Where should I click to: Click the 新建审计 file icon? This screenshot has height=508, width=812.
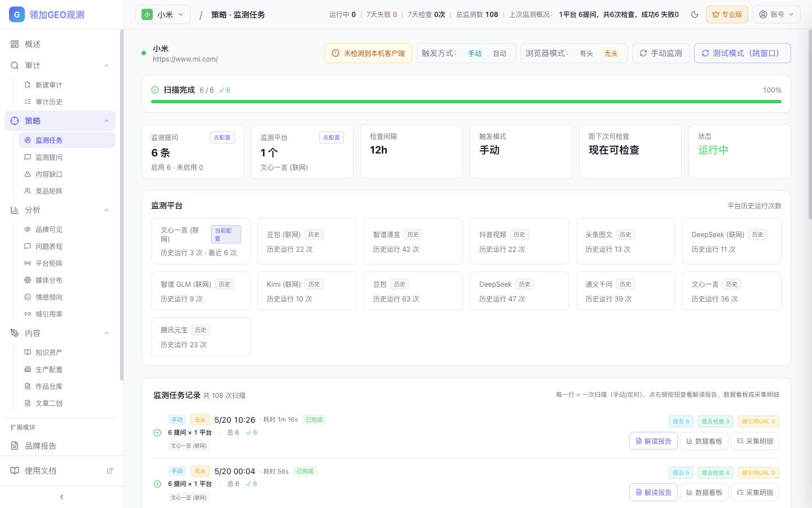28,85
